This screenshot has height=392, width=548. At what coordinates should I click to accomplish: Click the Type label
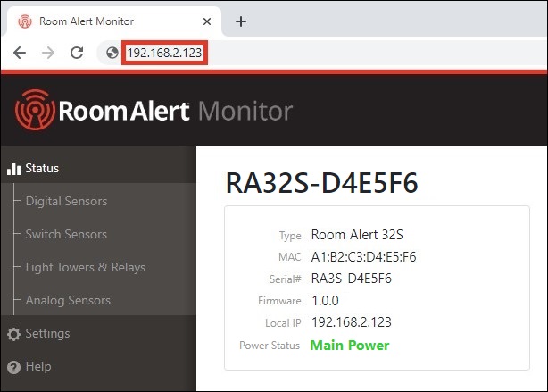[x=290, y=236]
